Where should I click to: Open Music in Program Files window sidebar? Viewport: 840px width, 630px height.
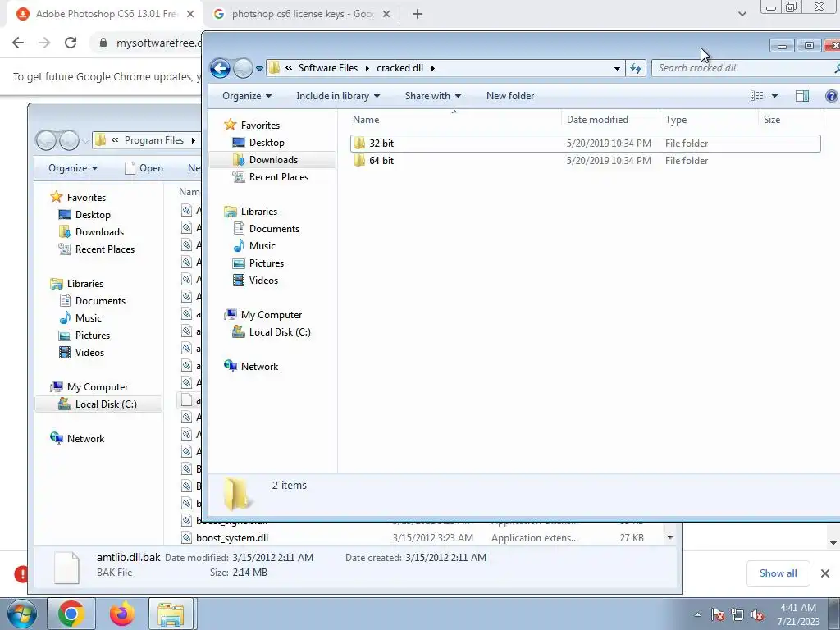click(88, 318)
